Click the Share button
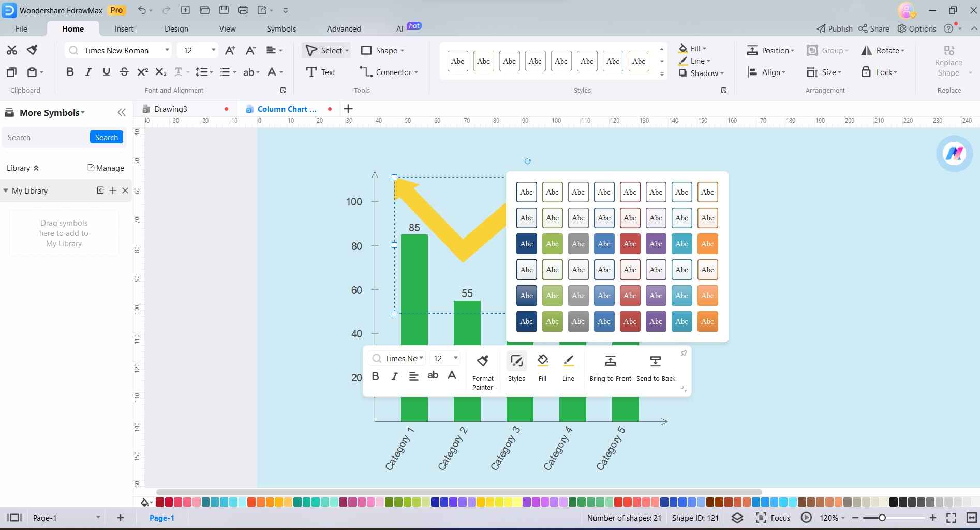The width and height of the screenshot is (980, 530). (x=874, y=28)
